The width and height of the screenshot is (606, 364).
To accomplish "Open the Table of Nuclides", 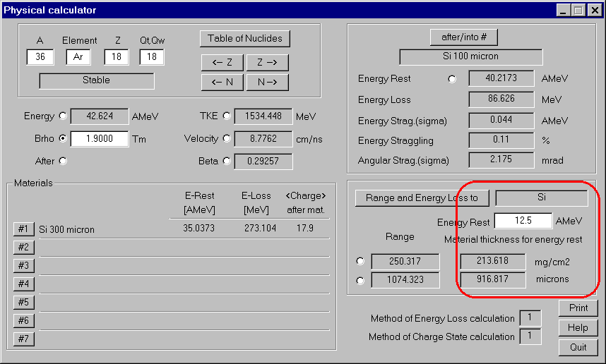I will click(244, 39).
